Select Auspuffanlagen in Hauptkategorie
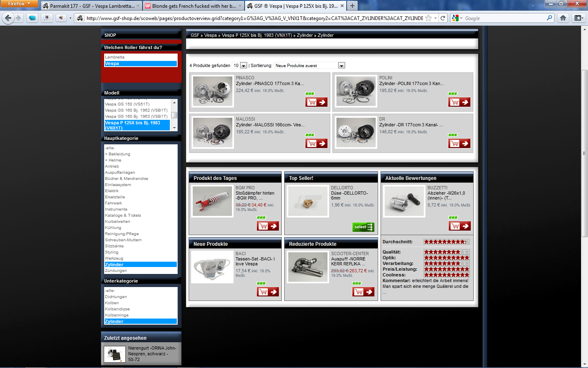The height and width of the screenshot is (368, 588). [x=120, y=173]
